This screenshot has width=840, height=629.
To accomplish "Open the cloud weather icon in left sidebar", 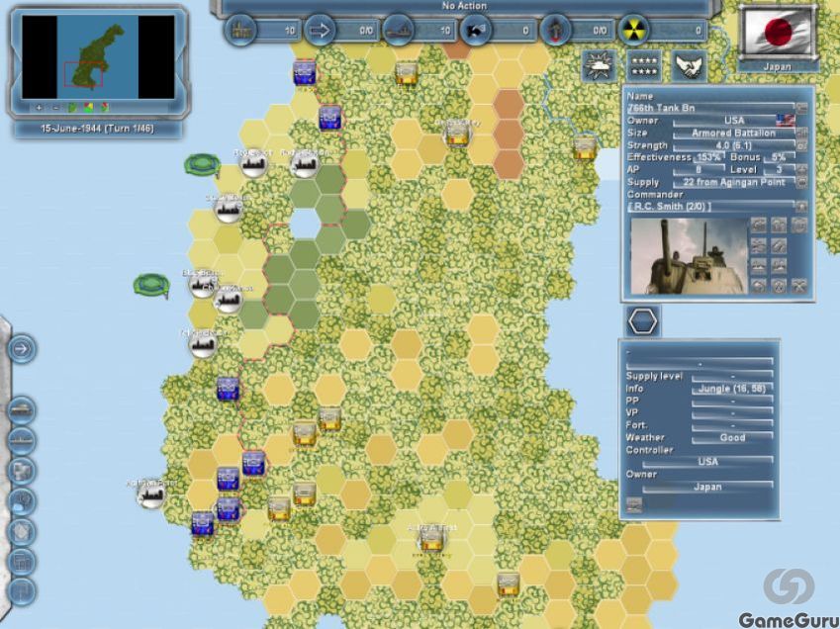I will pos(22,502).
